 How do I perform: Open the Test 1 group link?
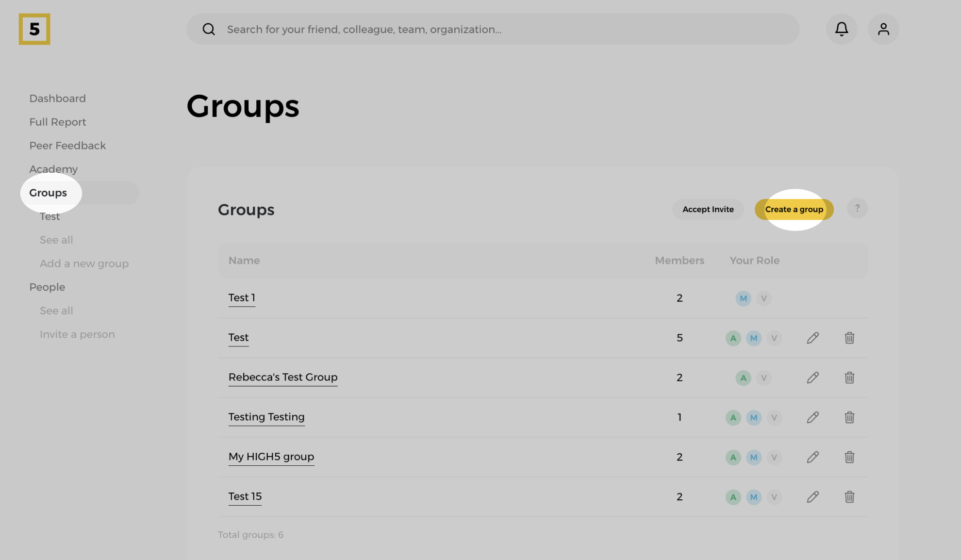242,297
